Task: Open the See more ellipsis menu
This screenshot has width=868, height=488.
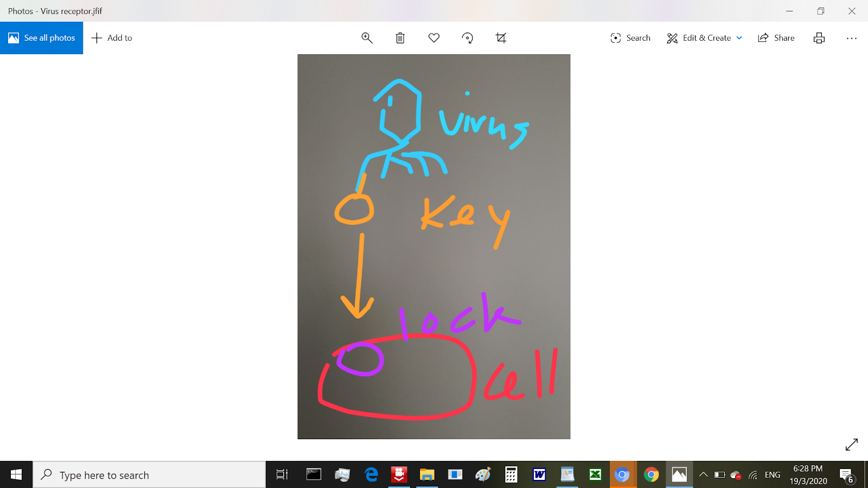Action: pos(852,38)
